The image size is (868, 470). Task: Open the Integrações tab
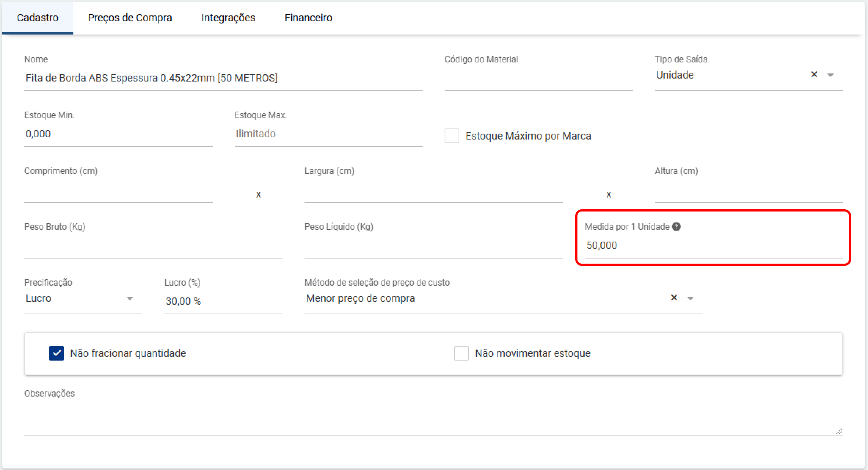(228, 18)
